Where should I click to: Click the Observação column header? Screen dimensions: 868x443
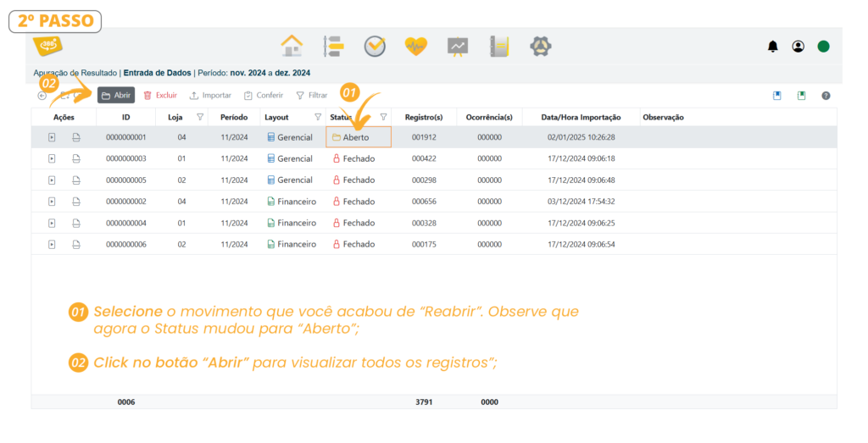[x=663, y=117]
